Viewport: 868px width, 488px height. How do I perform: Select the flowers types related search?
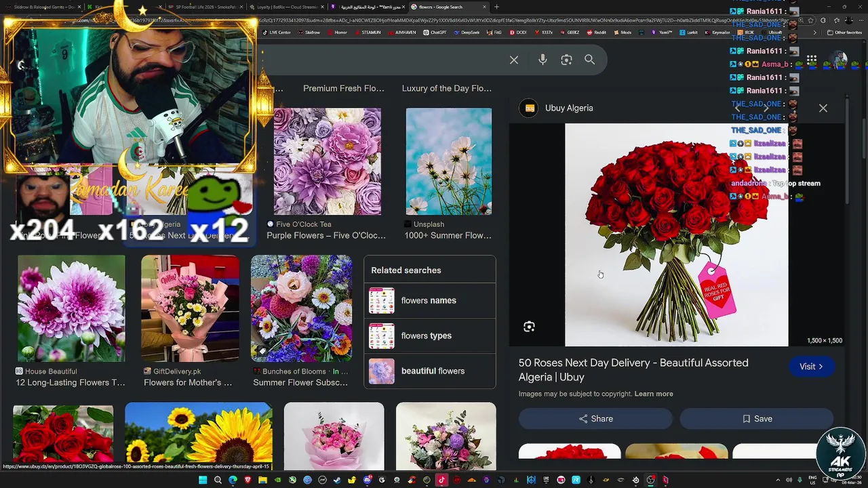click(x=430, y=335)
